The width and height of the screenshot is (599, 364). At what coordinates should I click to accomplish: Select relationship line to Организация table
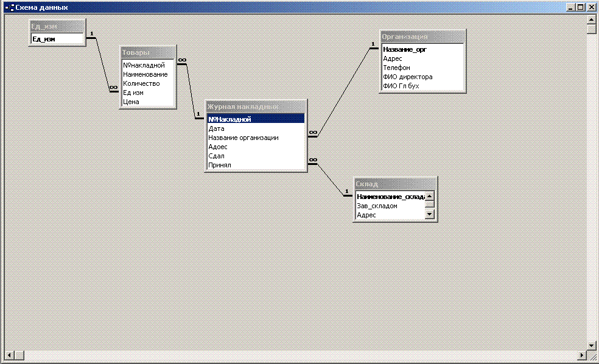(x=344, y=93)
